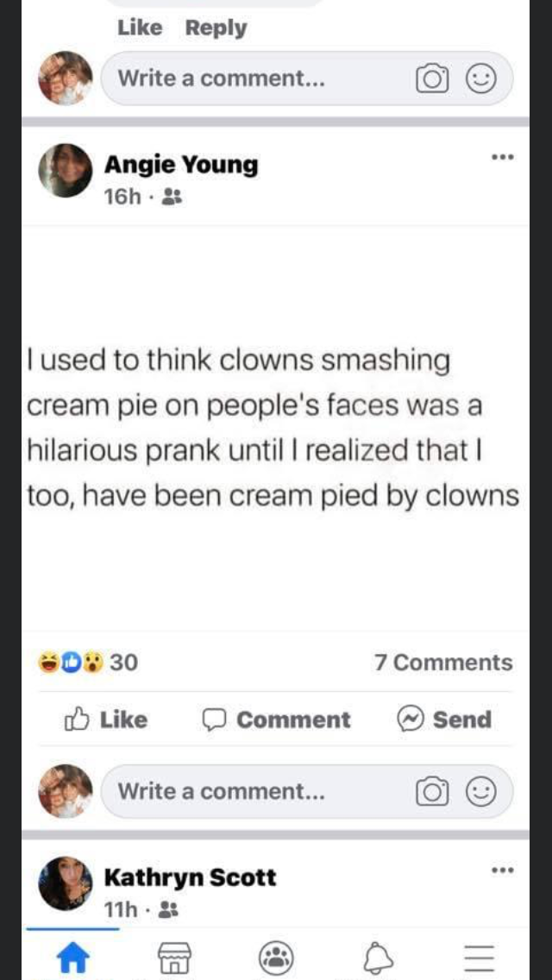
Task: Go to Home tab in bottom bar
Action: [72, 957]
